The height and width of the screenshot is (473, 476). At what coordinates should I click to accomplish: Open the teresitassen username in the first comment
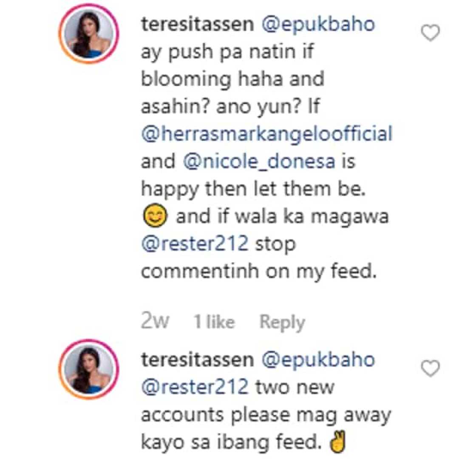pos(197,24)
